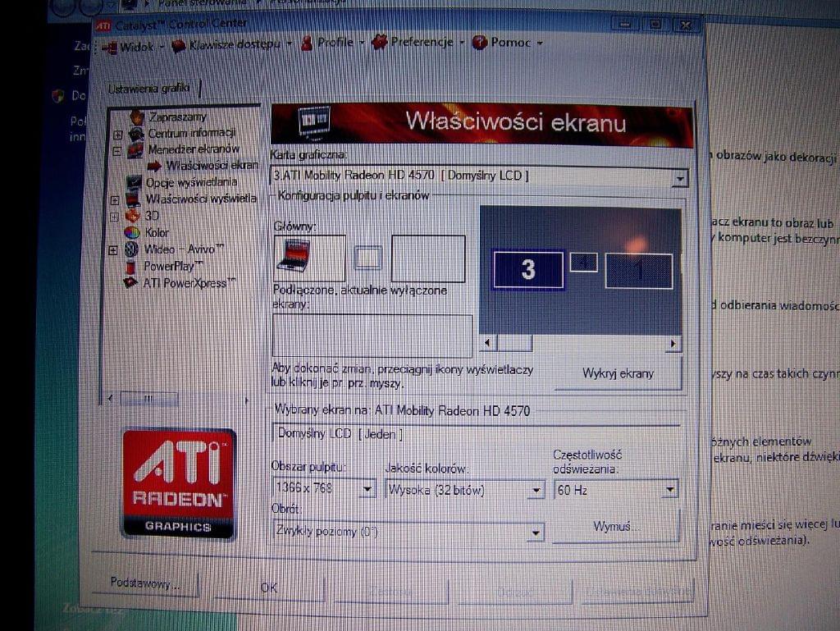
Task: Expand the Wideo – Avivo tree node
Action: pos(113,249)
